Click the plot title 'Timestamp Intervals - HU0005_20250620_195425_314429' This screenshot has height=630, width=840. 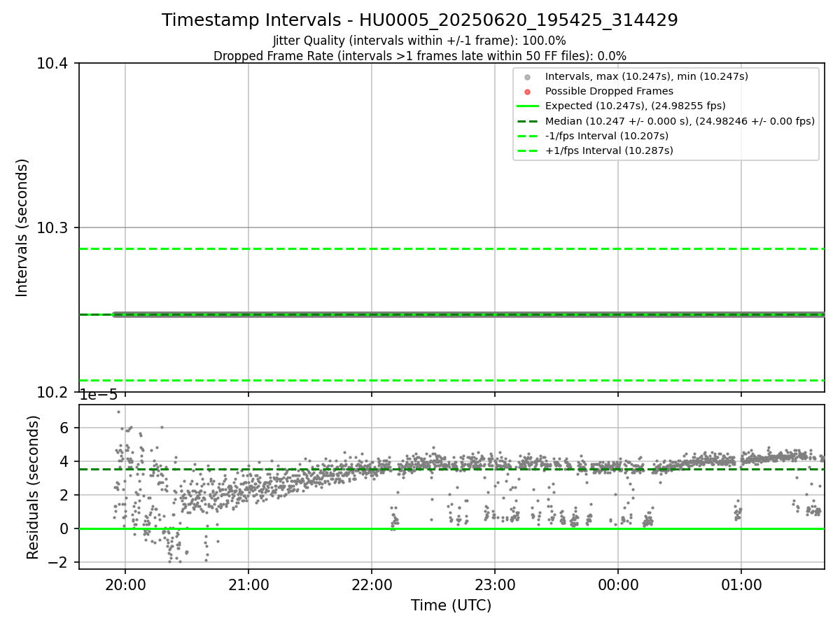tap(420, 20)
